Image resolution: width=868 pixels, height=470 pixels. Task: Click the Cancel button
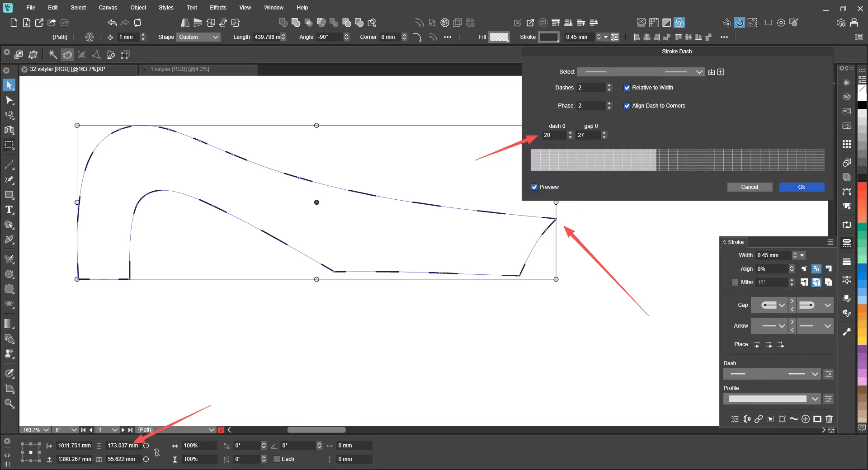point(750,187)
